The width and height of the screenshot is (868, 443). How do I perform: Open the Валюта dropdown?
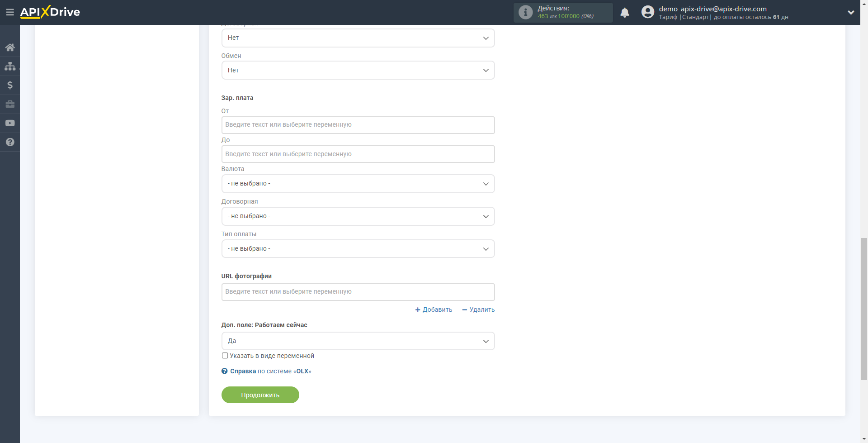pyautogui.click(x=358, y=184)
